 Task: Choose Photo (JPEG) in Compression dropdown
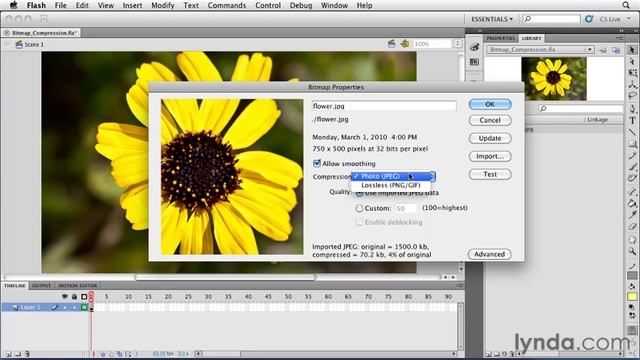tap(391, 176)
